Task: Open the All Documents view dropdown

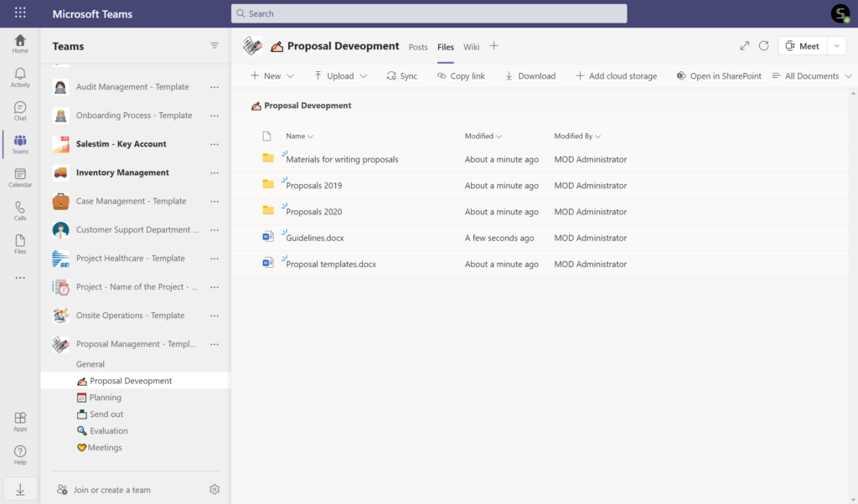Action: click(x=811, y=76)
